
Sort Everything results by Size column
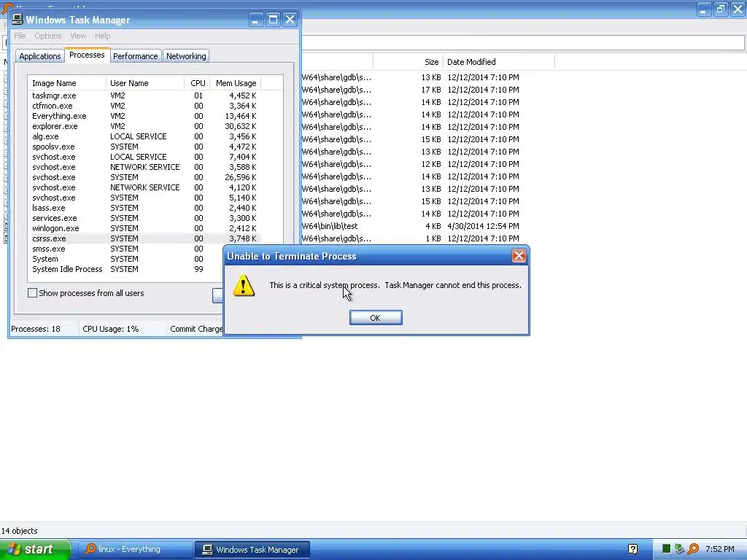[x=409, y=62]
